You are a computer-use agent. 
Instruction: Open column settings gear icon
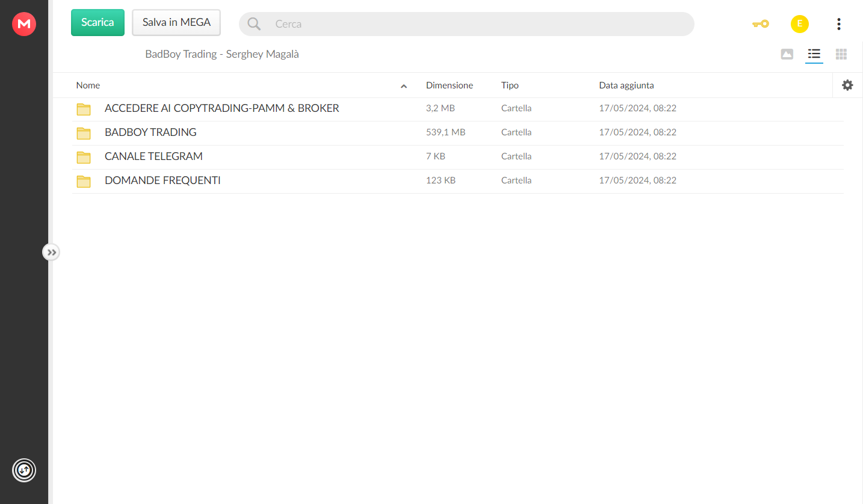[x=847, y=85]
